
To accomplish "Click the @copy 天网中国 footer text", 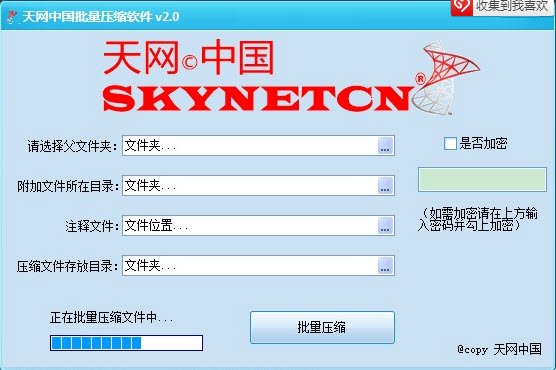I will (x=500, y=349).
